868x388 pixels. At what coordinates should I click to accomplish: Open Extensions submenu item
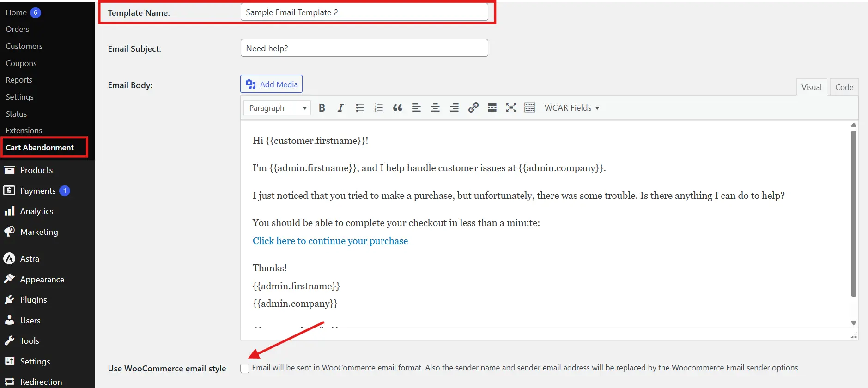[24, 131]
